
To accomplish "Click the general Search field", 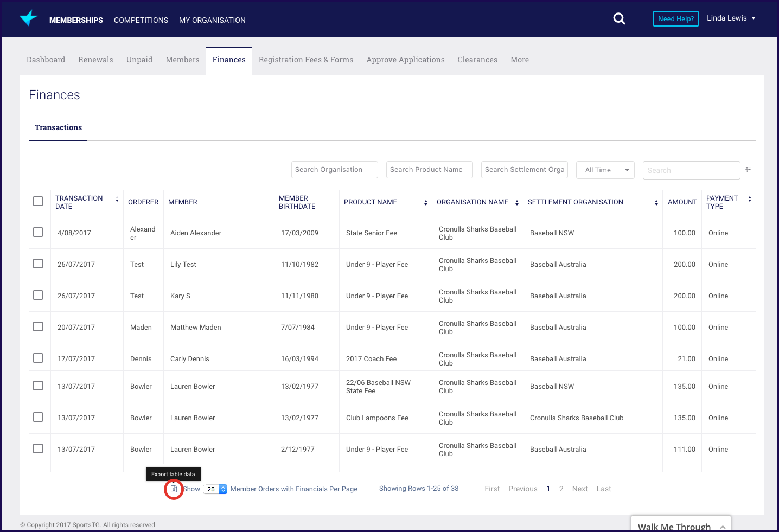I will click(x=692, y=170).
